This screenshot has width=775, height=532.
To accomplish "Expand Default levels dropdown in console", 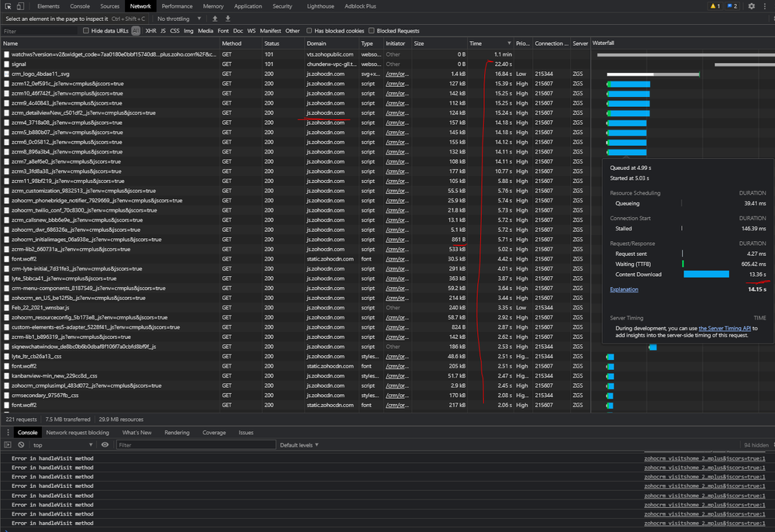I will coord(299,445).
